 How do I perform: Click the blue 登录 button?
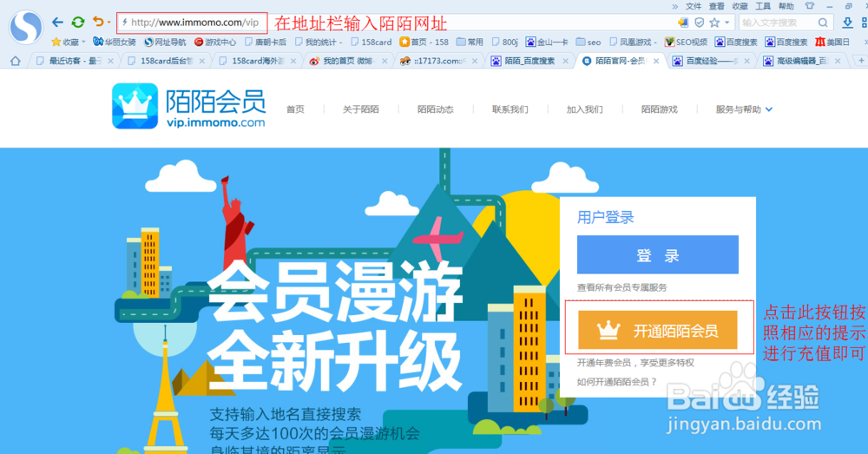[x=658, y=254]
